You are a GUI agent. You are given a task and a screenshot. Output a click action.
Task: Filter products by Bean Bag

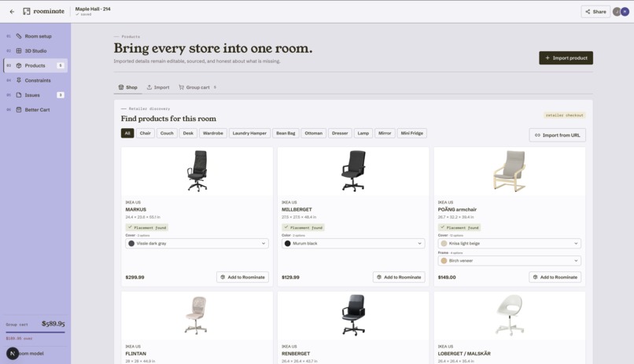286,134
